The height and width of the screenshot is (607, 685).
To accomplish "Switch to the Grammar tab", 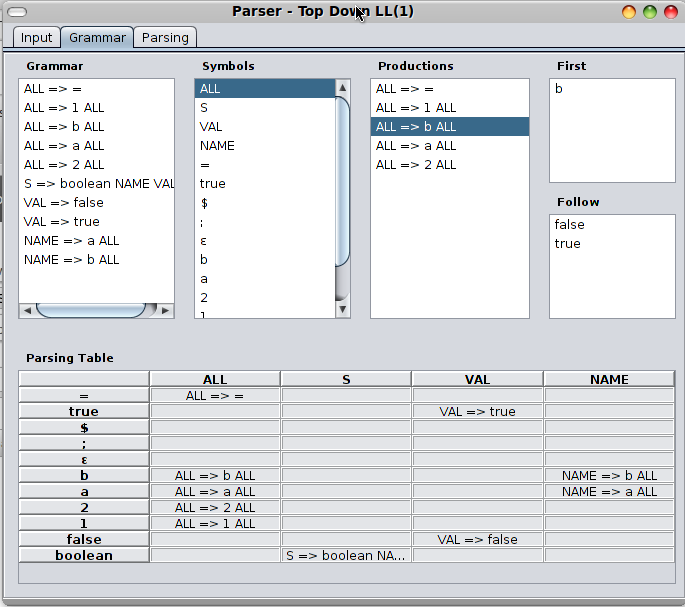I will (x=97, y=38).
